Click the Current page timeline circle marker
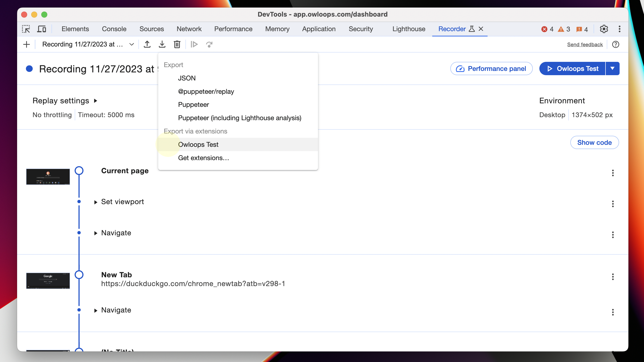Screen dimensions: 644x362 pos(79,171)
